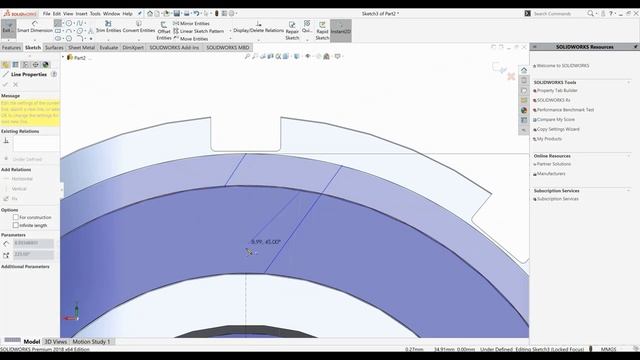Click the Print icon in title toolbar
This screenshot has width=640, height=360.
(187, 13)
